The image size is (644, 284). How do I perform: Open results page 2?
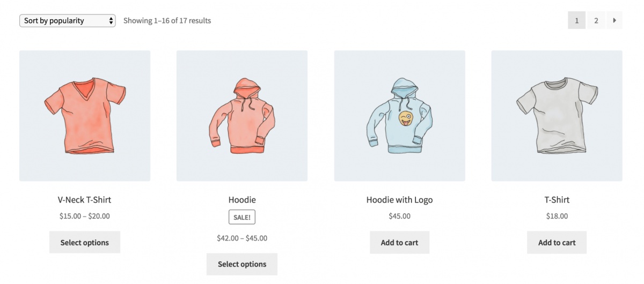(x=596, y=21)
